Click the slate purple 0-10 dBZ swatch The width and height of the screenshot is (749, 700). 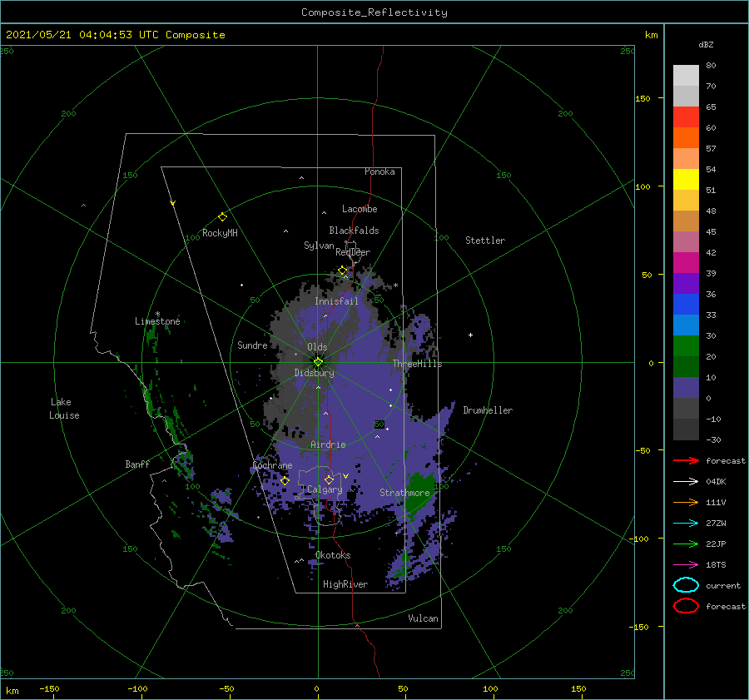click(x=686, y=388)
